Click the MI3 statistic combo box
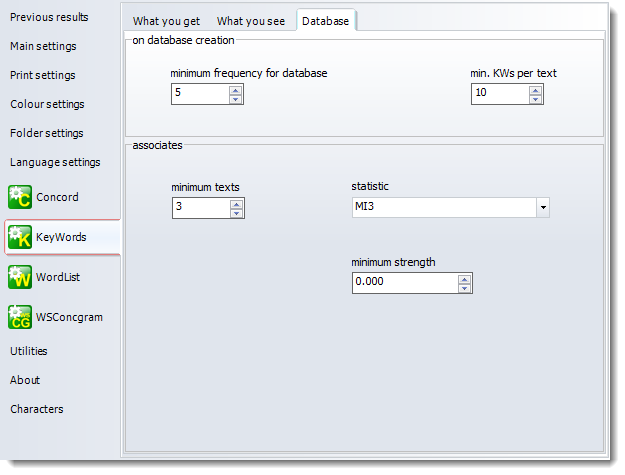625x475 pixels. pos(442,208)
